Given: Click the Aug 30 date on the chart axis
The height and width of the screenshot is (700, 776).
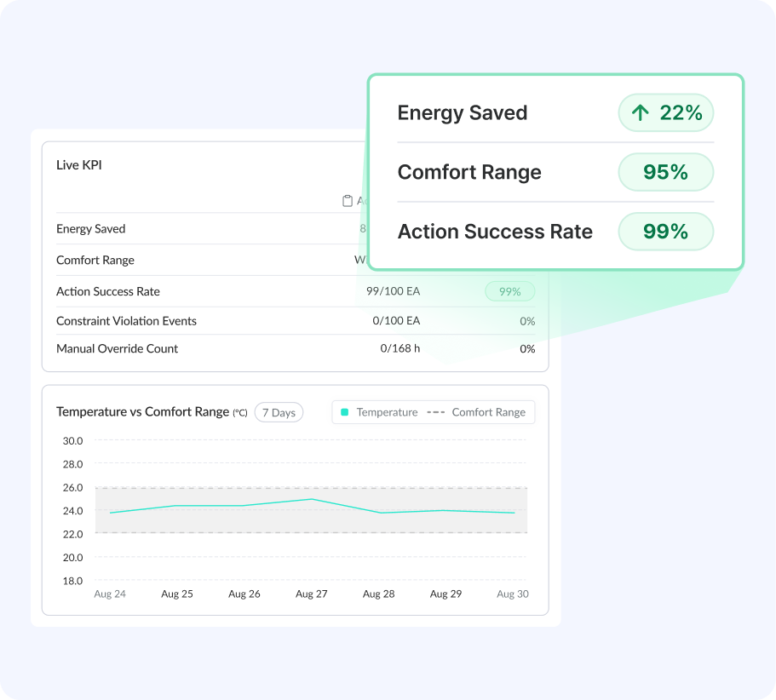Looking at the screenshot, I should tap(512, 594).
